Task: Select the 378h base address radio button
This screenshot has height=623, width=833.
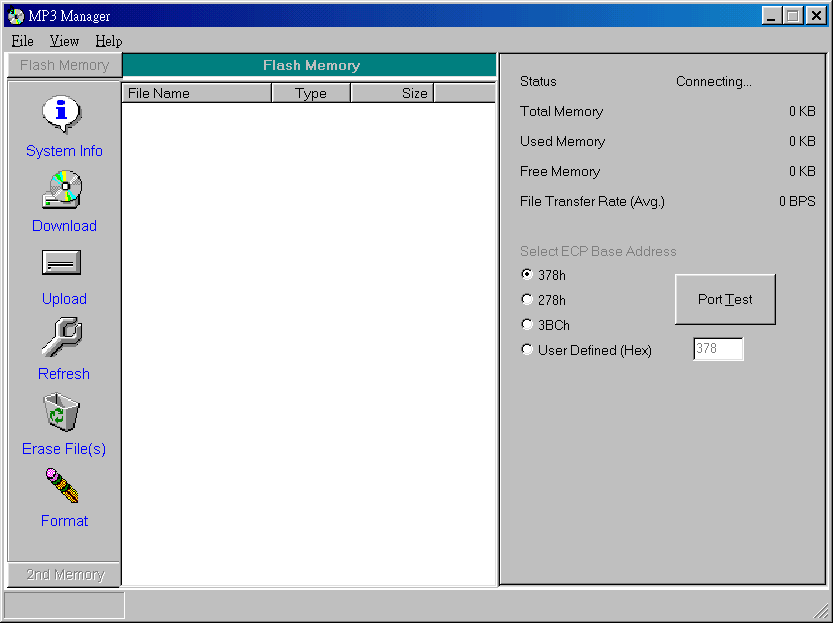Action: [x=527, y=275]
